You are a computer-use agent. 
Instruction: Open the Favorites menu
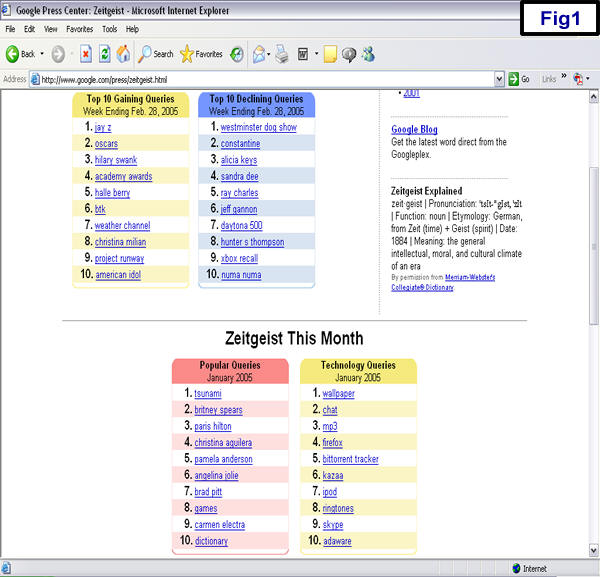coord(80,29)
